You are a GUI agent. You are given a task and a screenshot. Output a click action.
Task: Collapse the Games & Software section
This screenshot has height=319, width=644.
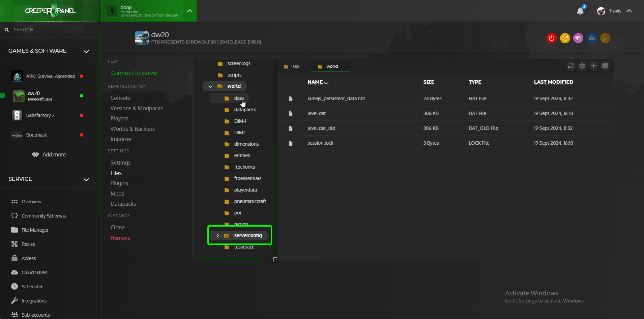86,51
